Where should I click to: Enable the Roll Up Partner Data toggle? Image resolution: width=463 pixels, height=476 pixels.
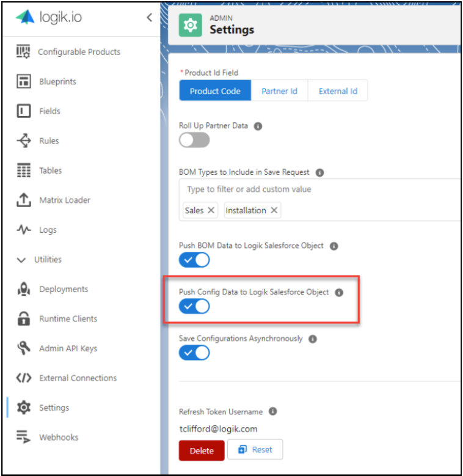[194, 141]
